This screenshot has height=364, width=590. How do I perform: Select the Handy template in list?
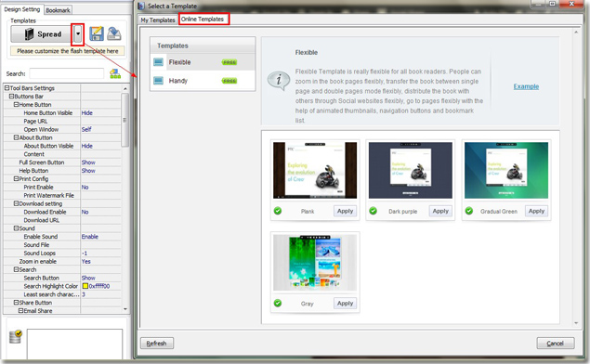(x=203, y=81)
